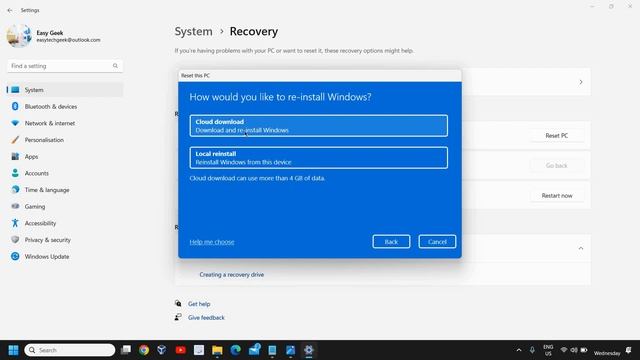This screenshot has width=640, height=360.
Task: Open Gaming settings
Action: point(65,207)
